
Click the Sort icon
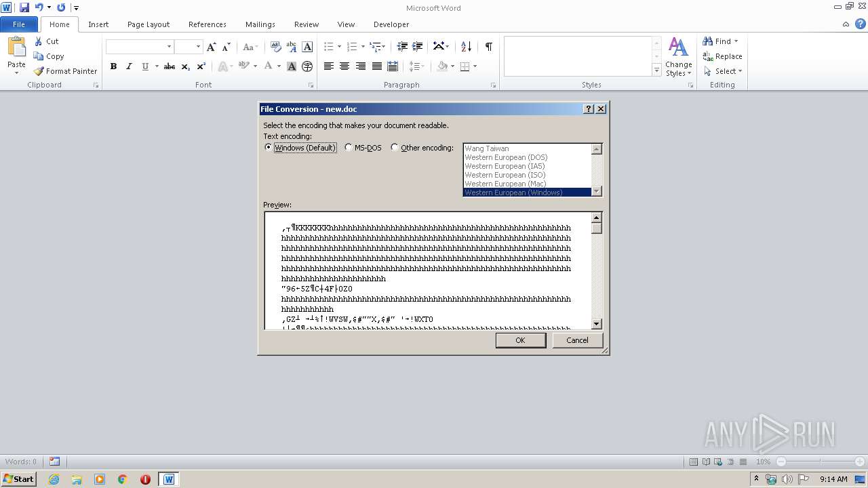click(x=466, y=47)
